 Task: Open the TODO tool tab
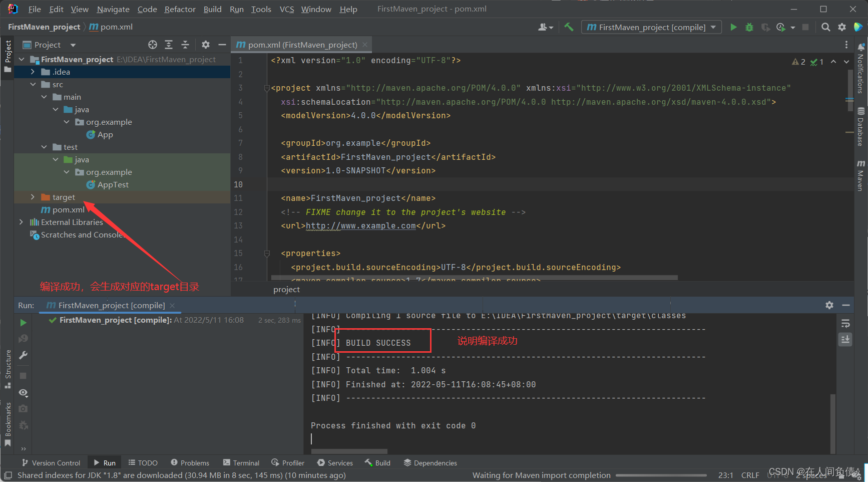tap(143, 463)
